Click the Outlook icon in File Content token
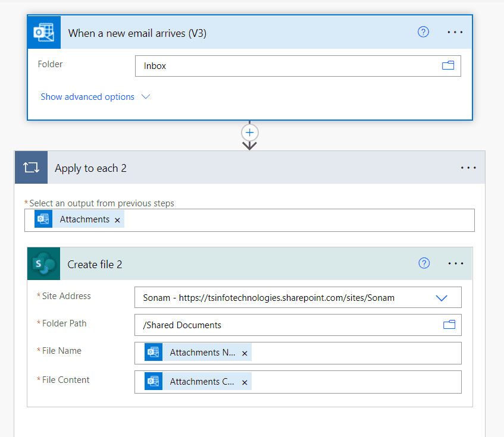 click(x=154, y=381)
